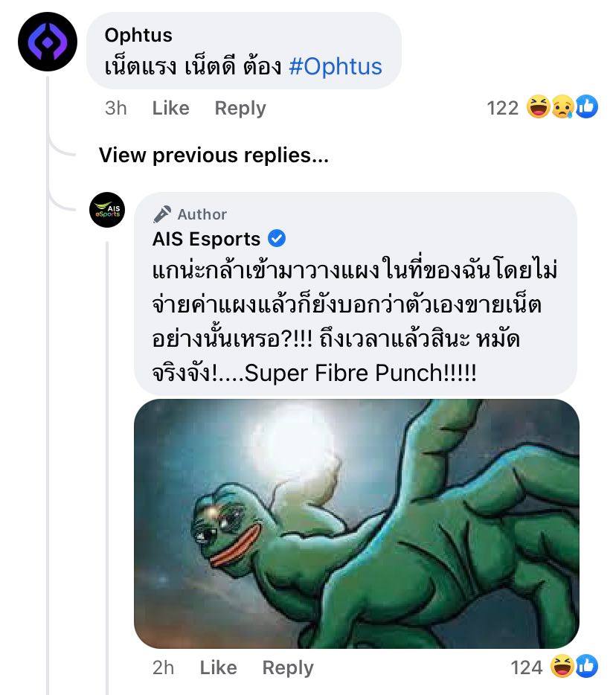616x695 pixels.
Task: Open laughing reaction on AIS Esports reply
Action: click(x=562, y=667)
